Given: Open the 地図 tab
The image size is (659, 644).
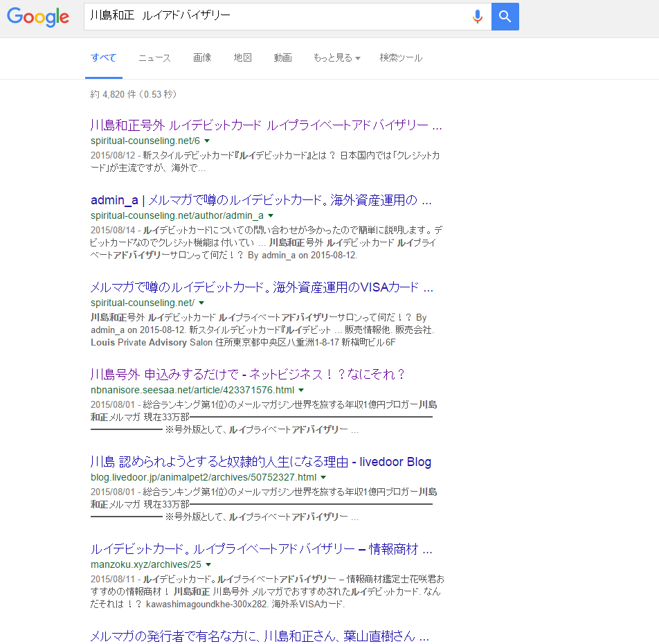Looking at the screenshot, I should tap(242, 57).
